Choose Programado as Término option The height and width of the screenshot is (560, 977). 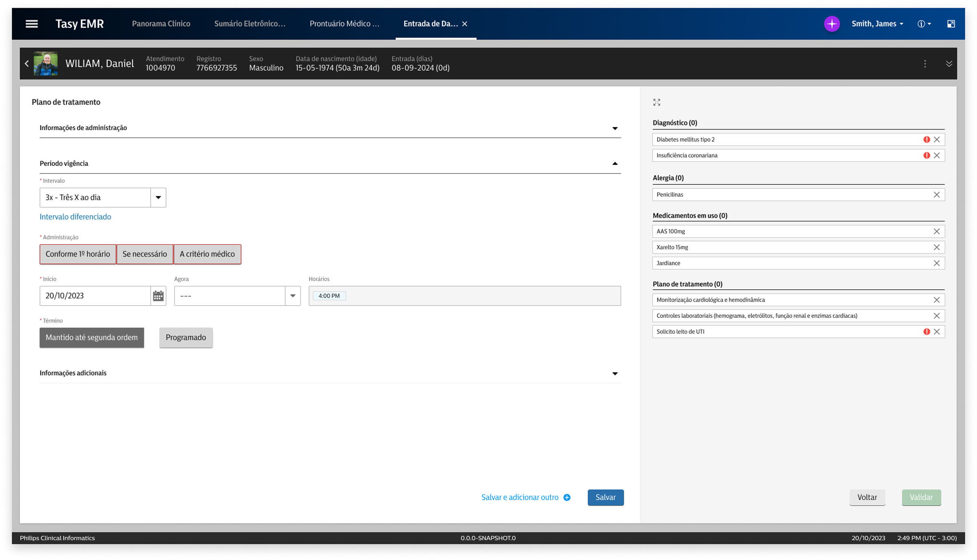pyautogui.click(x=186, y=337)
